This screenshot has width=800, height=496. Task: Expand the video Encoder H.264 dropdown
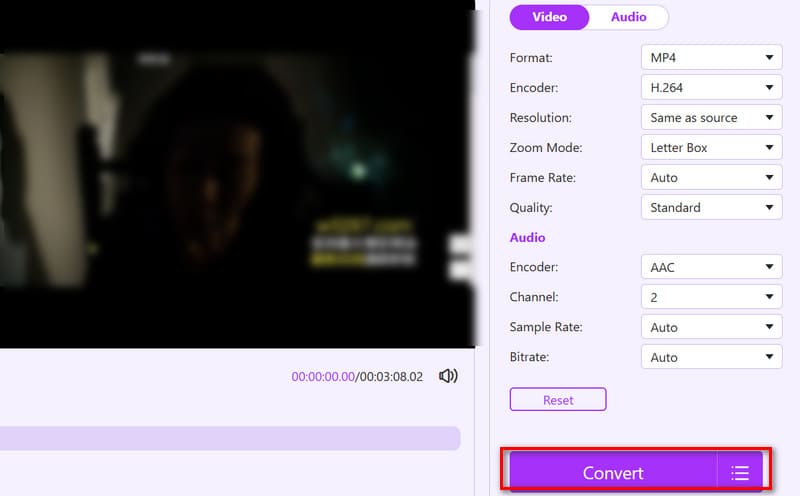pos(711,87)
